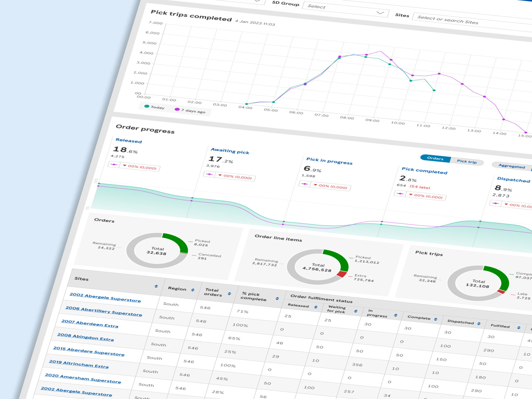The height and width of the screenshot is (399, 532).
Task: Click the 45% pick complete cell
Action: pyautogui.click(x=222, y=379)
